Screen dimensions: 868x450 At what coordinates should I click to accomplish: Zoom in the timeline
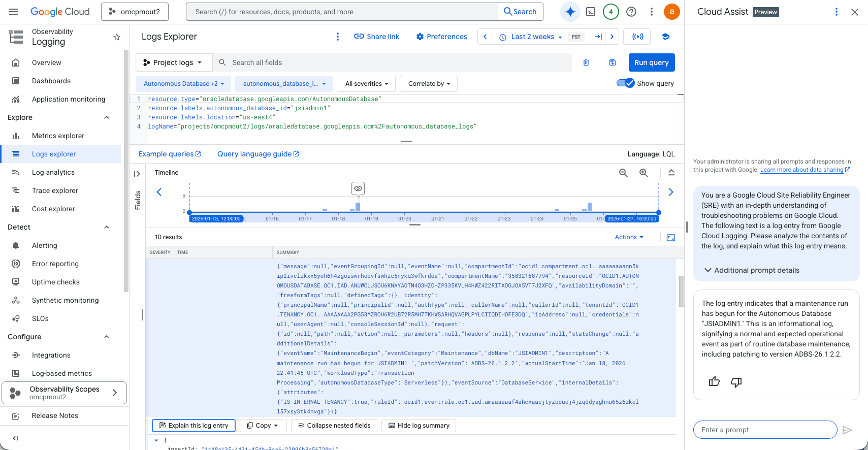644,173
